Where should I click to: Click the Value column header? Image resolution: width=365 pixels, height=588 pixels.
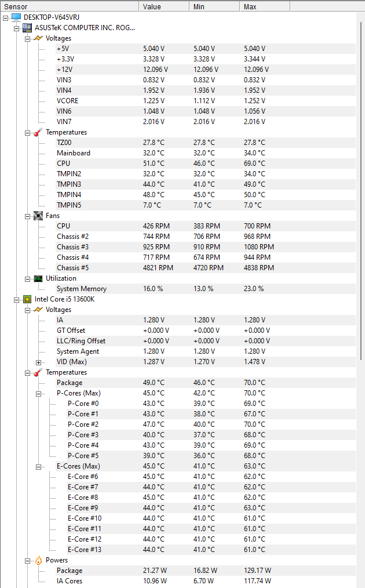point(164,6)
